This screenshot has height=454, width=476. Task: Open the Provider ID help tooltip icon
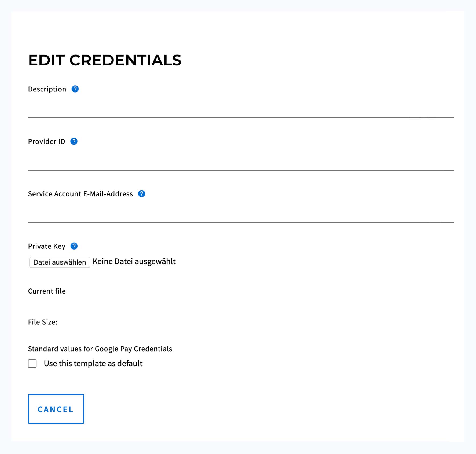click(74, 141)
